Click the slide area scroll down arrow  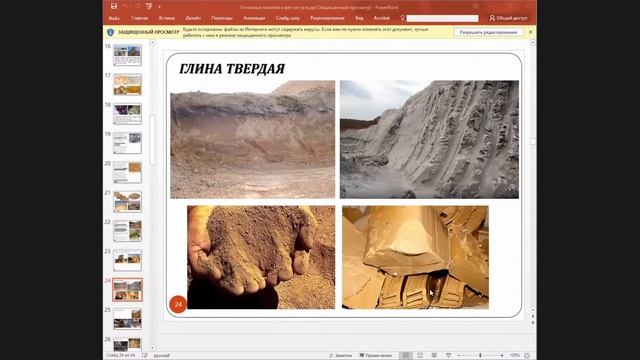[x=533, y=310]
